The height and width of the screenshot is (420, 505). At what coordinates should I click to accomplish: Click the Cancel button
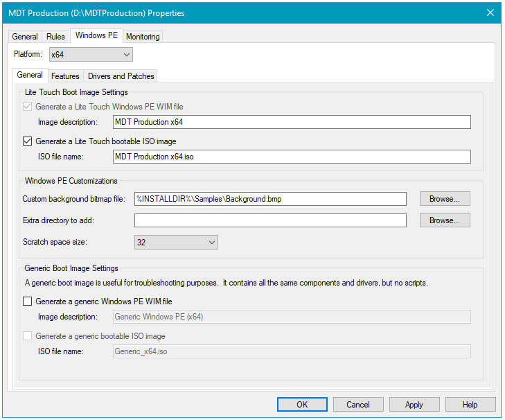point(358,404)
